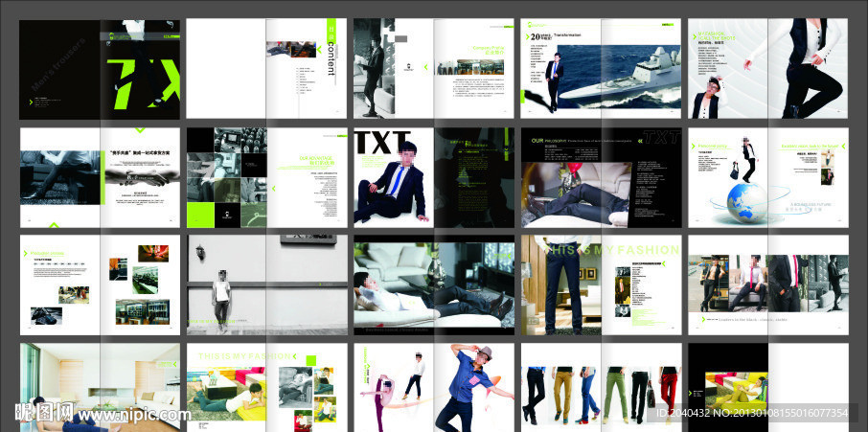Select the black cover spread with green TX letters
The image size is (868, 432).
pyautogui.click(x=100, y=69)
